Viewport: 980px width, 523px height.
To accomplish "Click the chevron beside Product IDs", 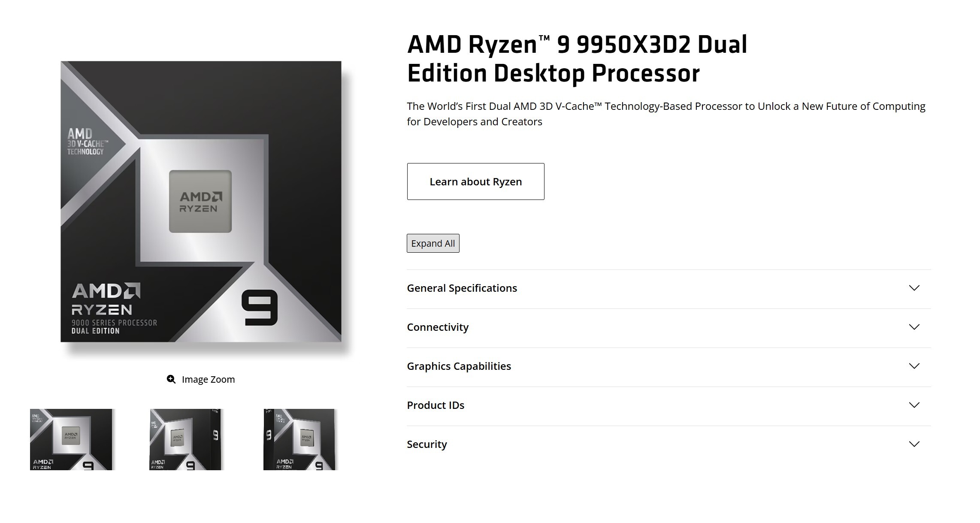I will 913,404.
